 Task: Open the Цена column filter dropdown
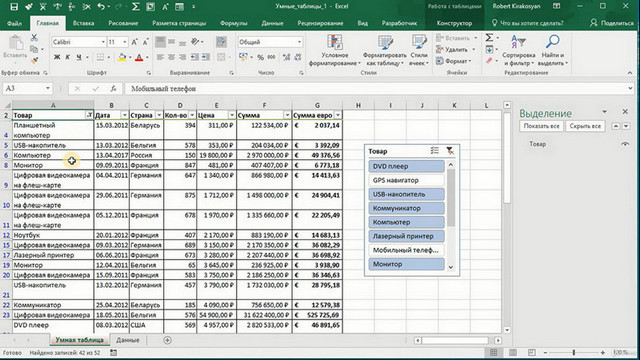pyautogui.click(x=232, y=115)
